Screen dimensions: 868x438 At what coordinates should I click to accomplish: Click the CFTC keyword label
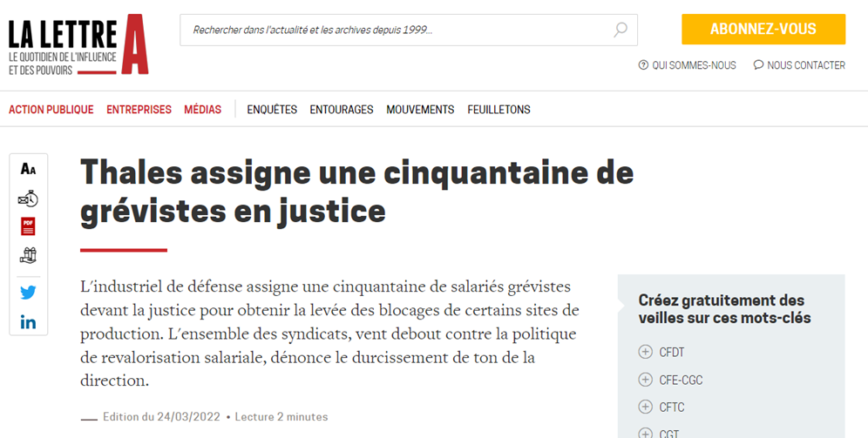(672, 408)
